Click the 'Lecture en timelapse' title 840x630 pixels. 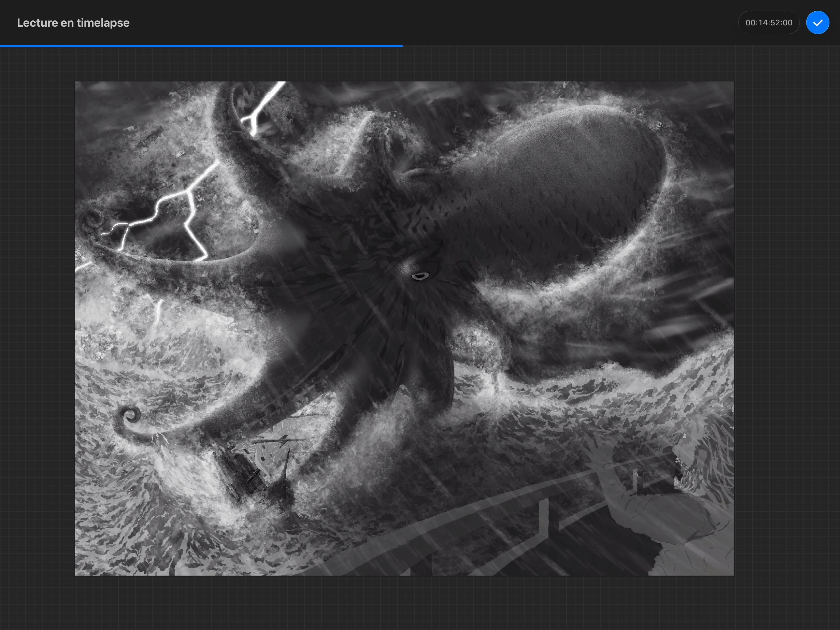point(73,23)
